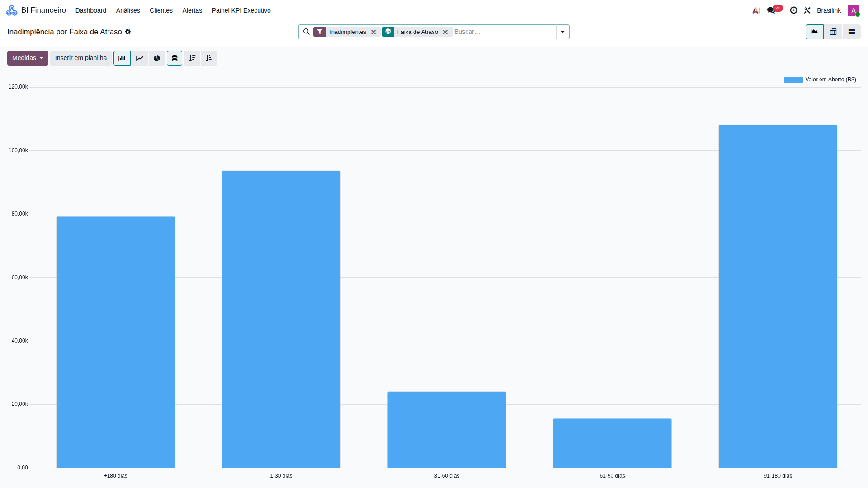Click the +180 dias axis label

(116, 476)
